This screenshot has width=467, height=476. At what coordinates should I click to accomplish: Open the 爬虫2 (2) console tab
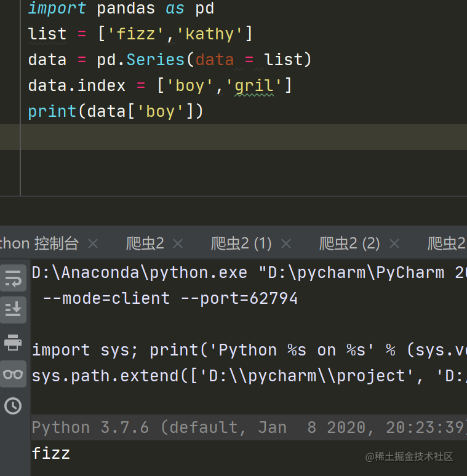[349, 244]
